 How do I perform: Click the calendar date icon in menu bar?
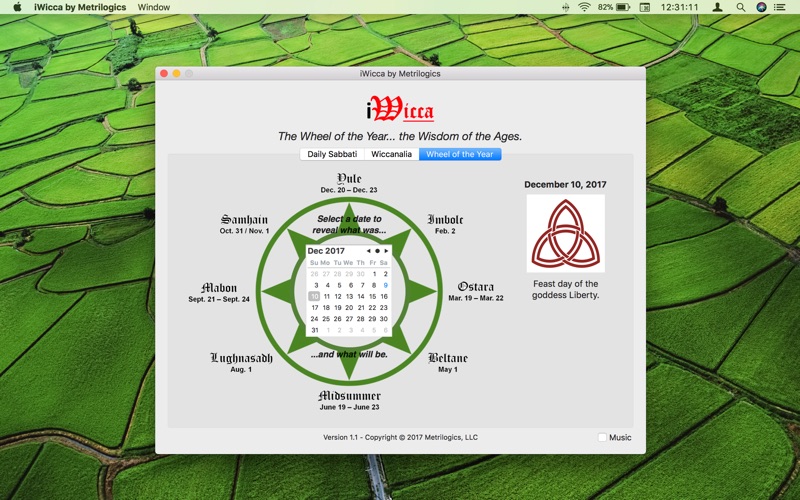[x=645, y=7]
